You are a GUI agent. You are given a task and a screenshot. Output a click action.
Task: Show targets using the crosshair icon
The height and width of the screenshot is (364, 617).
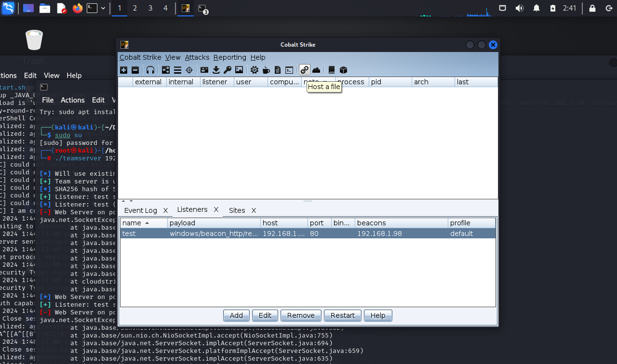click(189, 70)
